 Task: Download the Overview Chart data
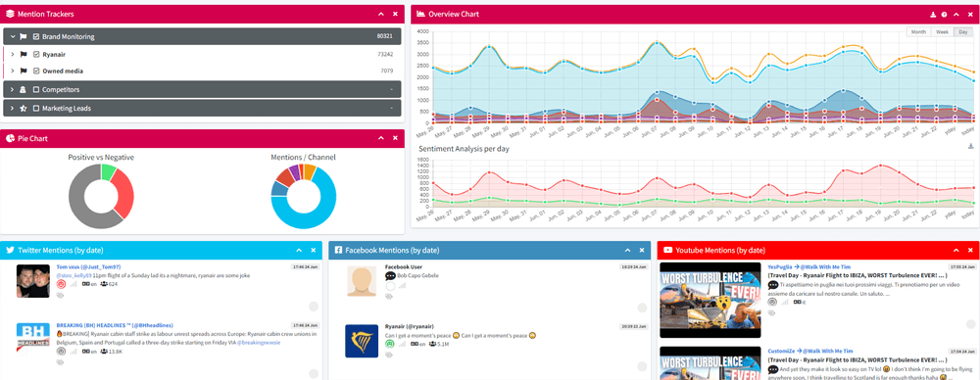click(933, 14)
